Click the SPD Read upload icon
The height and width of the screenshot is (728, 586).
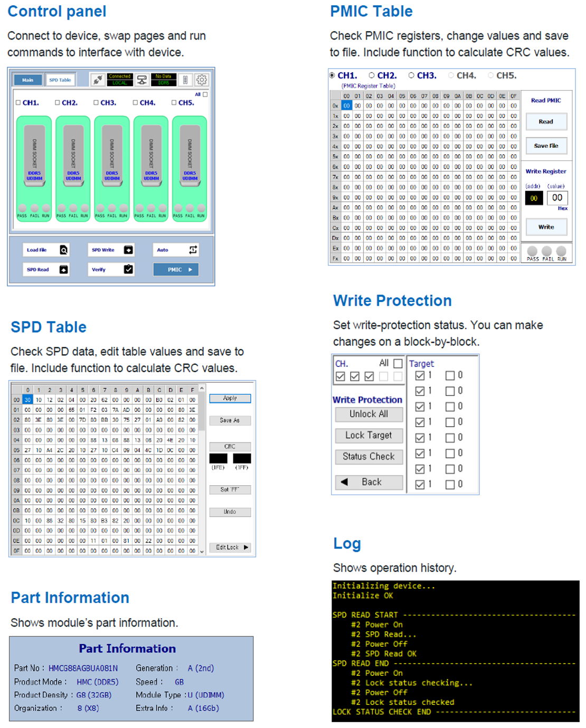click(x=63, y=270)
